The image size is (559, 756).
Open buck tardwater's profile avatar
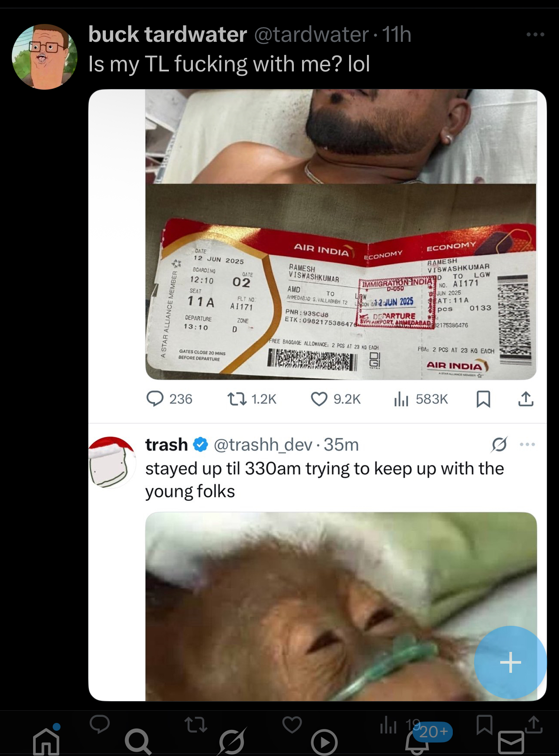click(45, 57)
